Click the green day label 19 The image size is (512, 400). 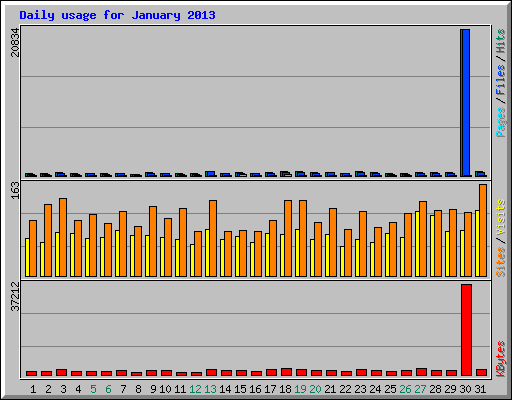(x=300, y=389)
